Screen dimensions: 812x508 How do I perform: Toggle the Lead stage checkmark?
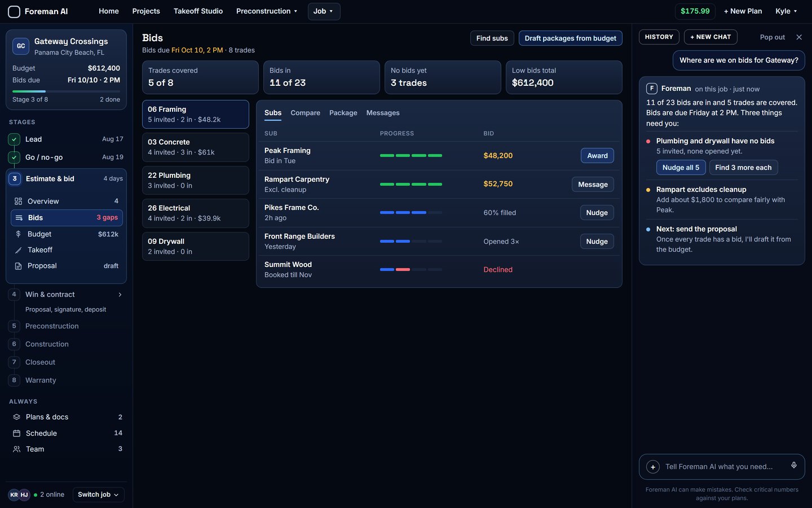click(x=14, y=139)
